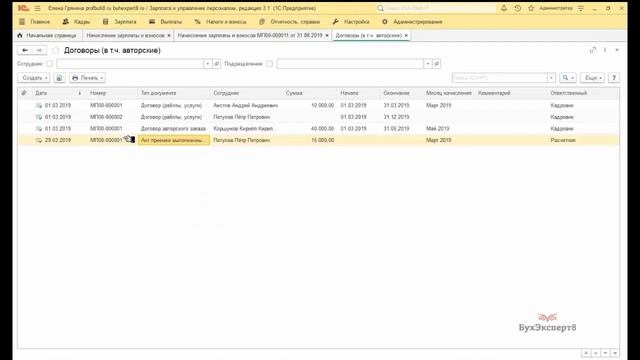Copy link to this form icon
640x360 pixels.
593,50
